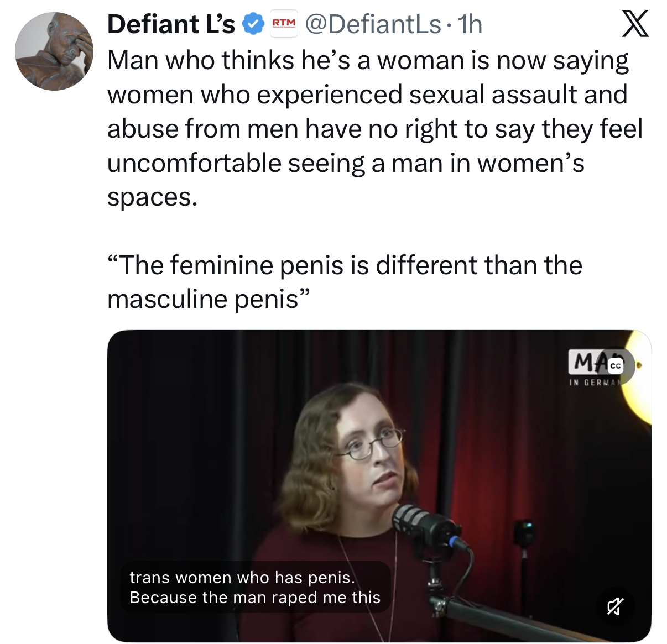Screen dimensions: 667x644
Task: Click the blue verified checkmark badge
Action: click(253, 24)
